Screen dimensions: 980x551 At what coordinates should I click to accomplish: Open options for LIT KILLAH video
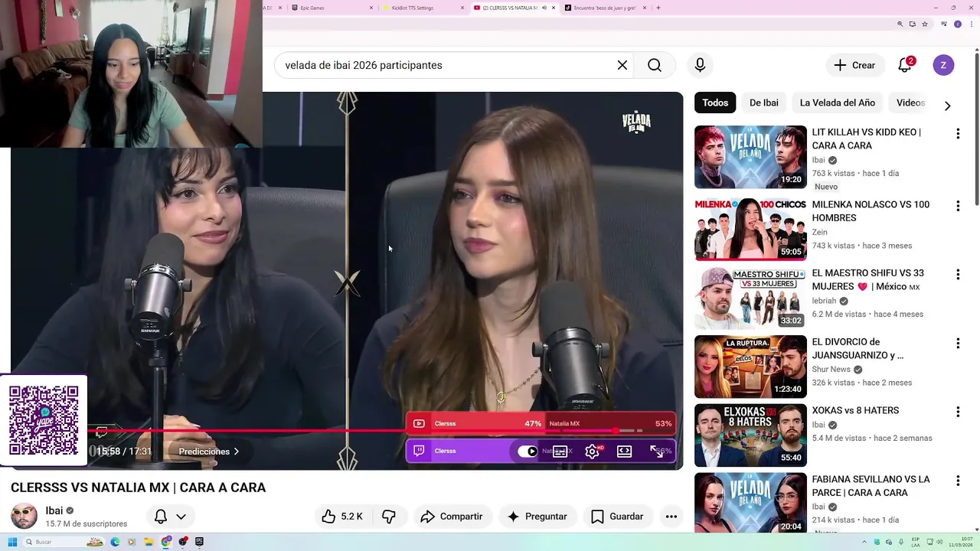pos(958,134)
